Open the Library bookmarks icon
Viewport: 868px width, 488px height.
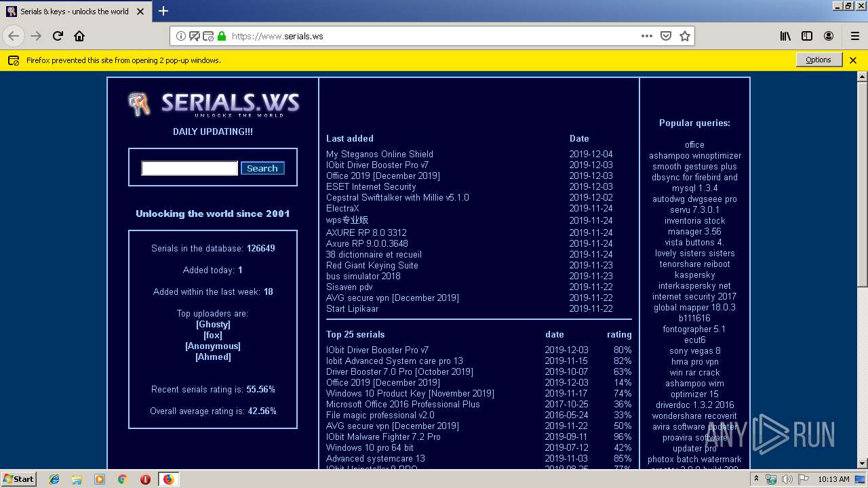point(785,36)
